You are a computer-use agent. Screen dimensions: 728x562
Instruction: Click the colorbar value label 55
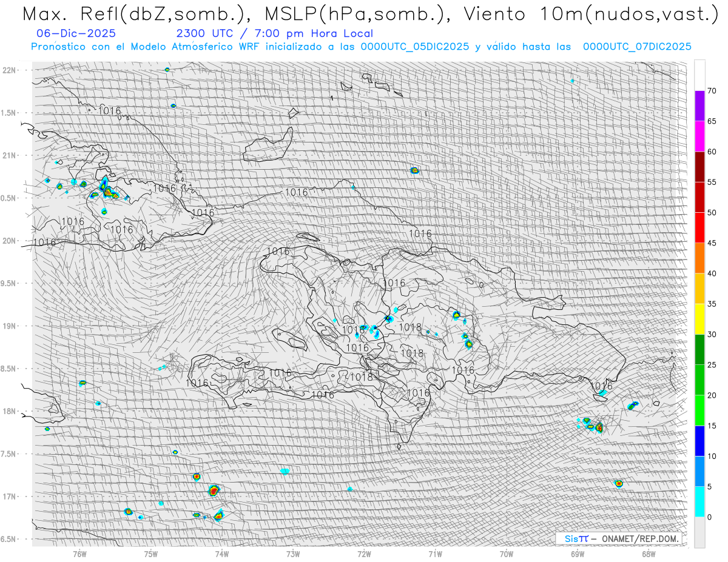pos(712,182)
